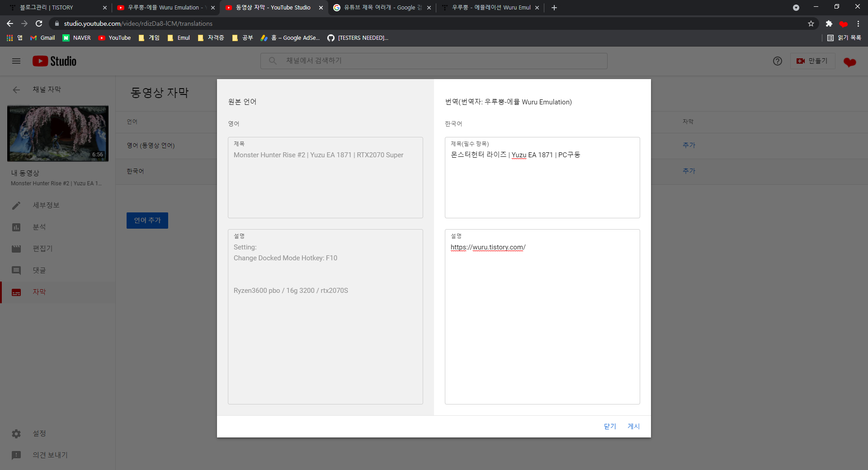Open the 세부정보 pencil icon
868x470 pixels.
tap(16, 205)
